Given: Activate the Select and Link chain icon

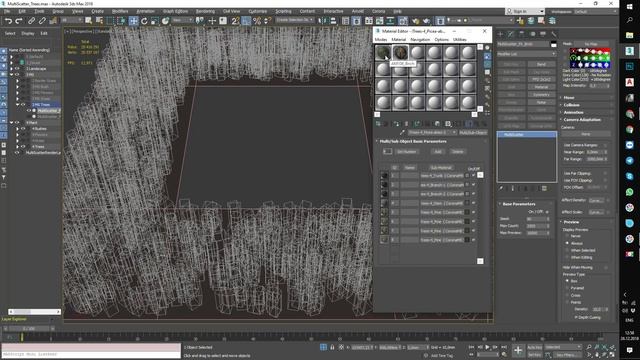Looking at the screenshot, I should (31, 21).
